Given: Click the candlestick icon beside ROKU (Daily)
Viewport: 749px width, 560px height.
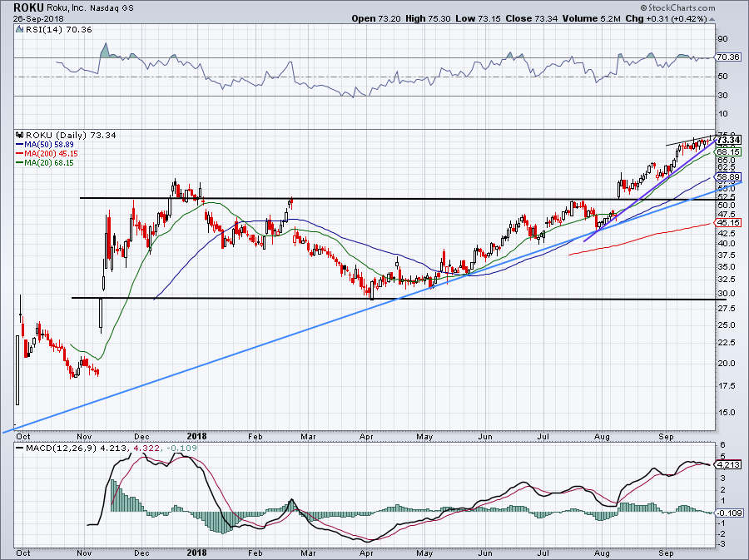Looking at the screenshot, I should point(20,135).
